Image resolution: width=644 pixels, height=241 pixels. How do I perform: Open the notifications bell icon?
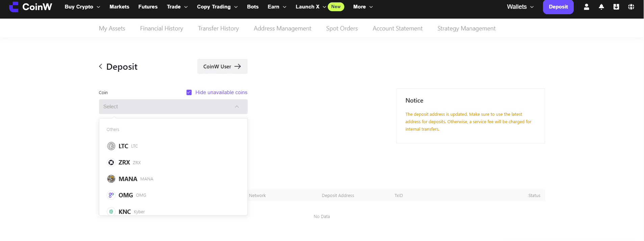tap(601, 7)
